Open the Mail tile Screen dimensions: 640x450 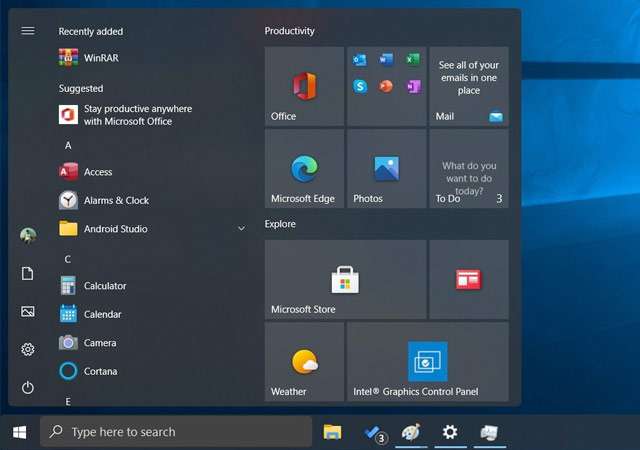click(469, 87)
